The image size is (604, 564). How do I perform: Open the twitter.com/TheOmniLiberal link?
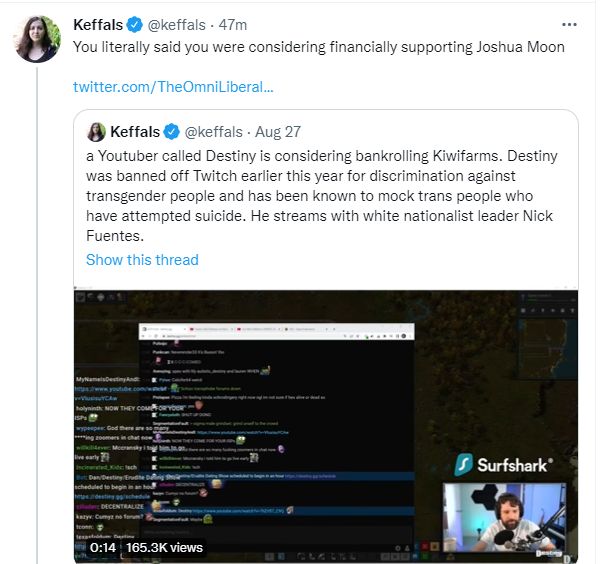173,87
